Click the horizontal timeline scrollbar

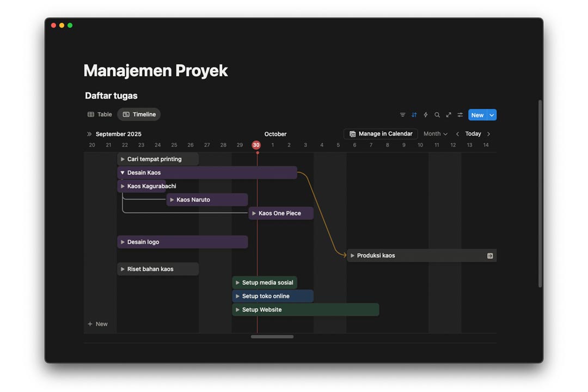[x=272, y=337]
